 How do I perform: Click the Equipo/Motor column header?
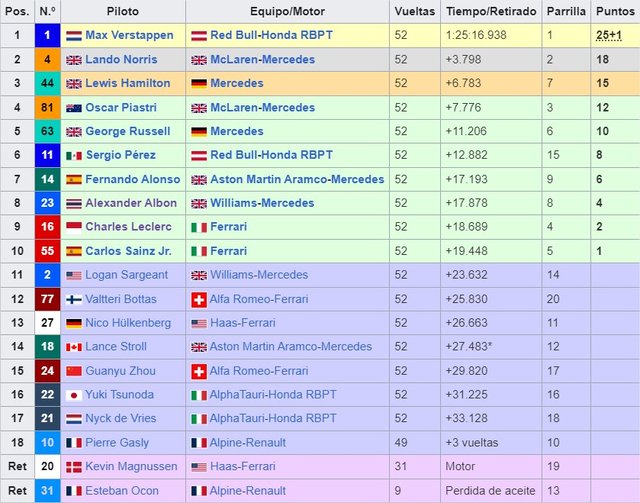click(x=287, y=11)
